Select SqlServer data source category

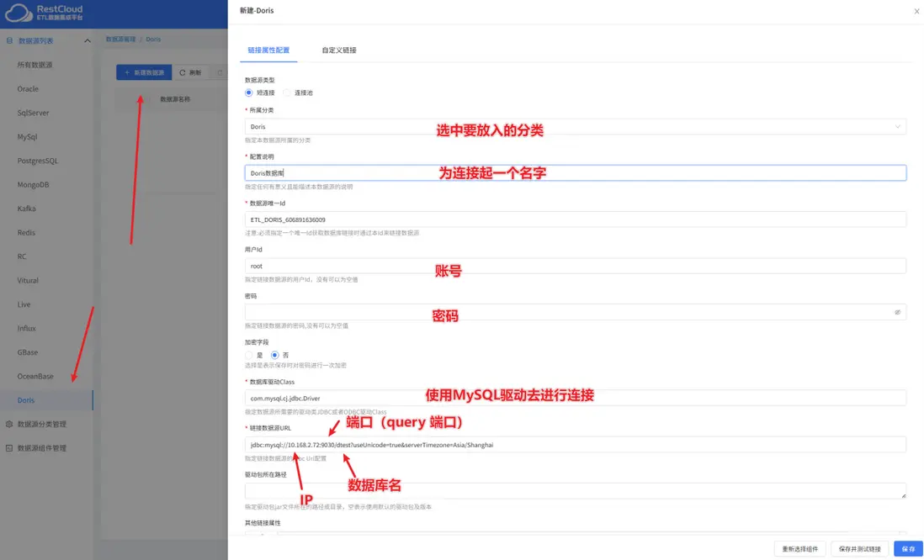pos(33,113)
